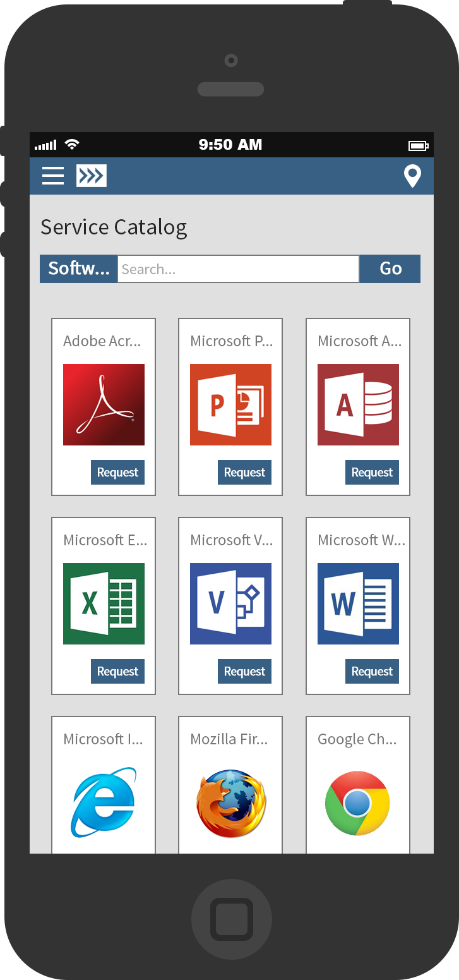Click Request under Microsoft PowerPoint
The width and height of the screenshot is (459, 980).
coord(244,473)
